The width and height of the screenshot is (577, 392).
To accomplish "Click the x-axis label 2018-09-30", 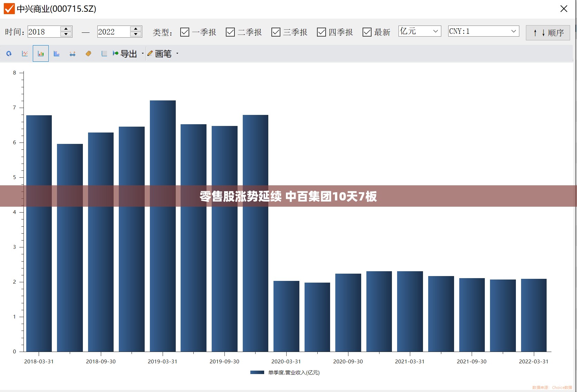I will [101, 362].
